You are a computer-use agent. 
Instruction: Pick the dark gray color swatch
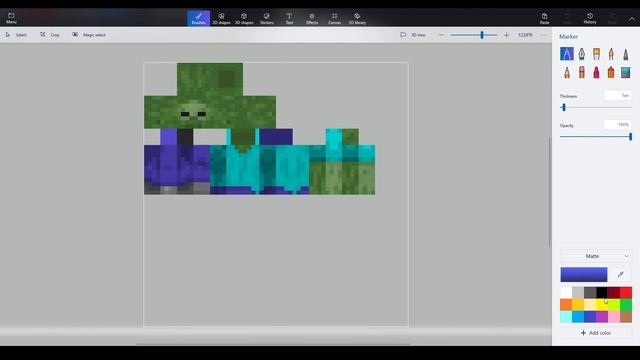click(590, 293)
